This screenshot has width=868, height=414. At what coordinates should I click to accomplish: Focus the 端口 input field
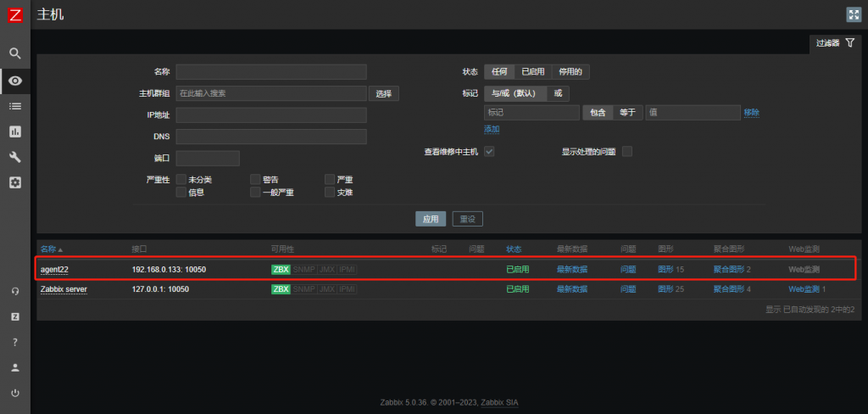(208, 159)
